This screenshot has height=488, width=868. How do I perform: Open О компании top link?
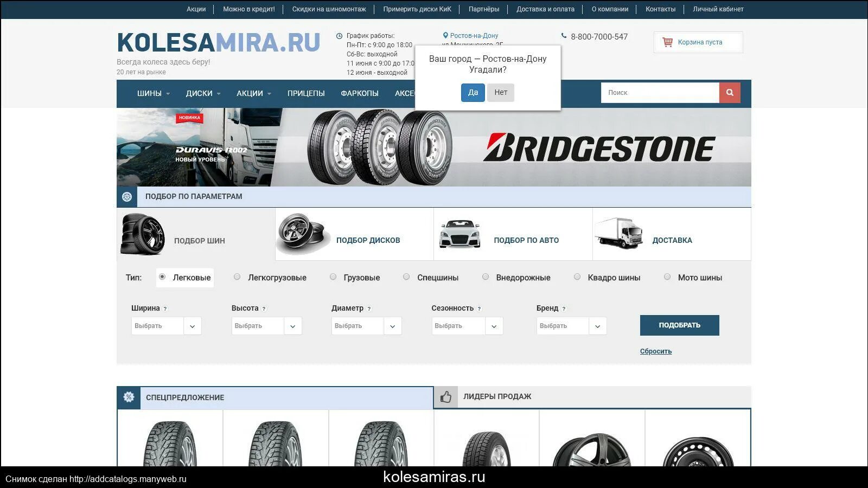(610, 9)
